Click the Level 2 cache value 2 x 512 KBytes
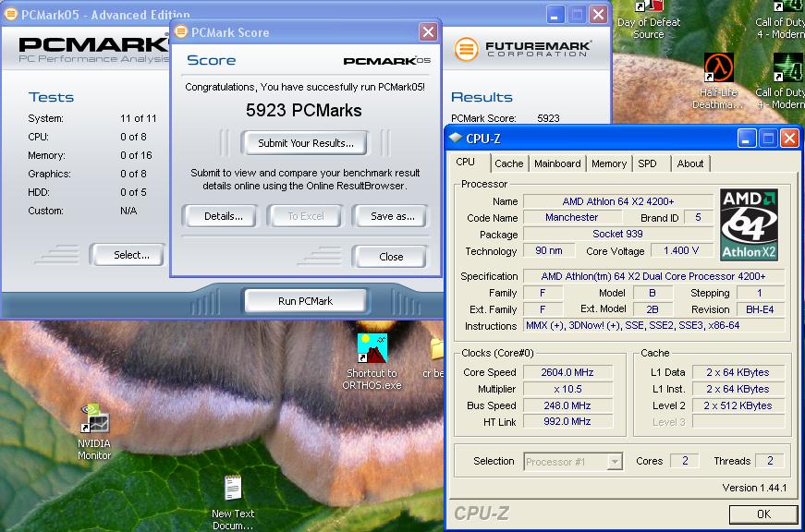Screen dimensions: 805x532 (738, 405)
